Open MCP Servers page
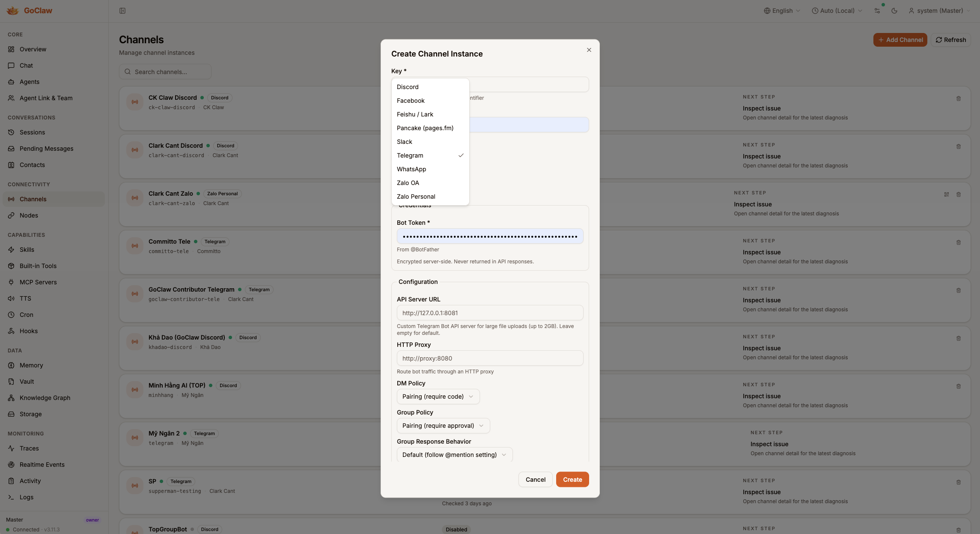Viewport: 980px width, 534px height. click(x=54, y=282)
